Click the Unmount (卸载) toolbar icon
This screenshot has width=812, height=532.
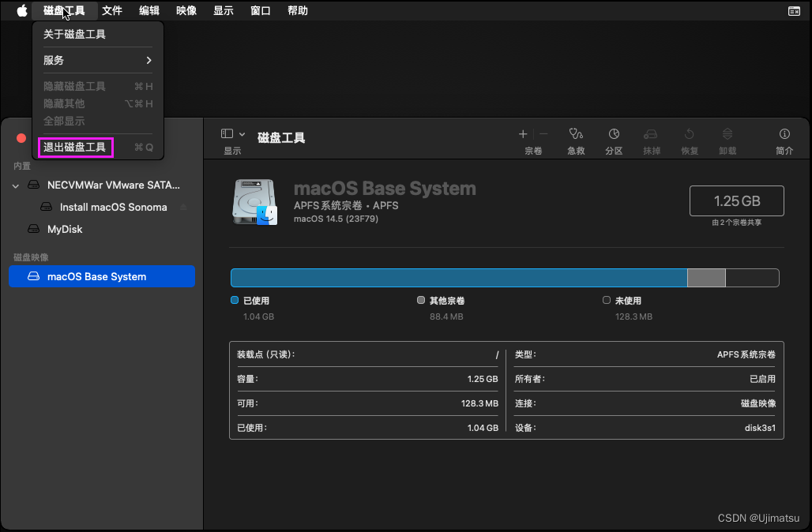pyautogui.click(x=727, y=134)
